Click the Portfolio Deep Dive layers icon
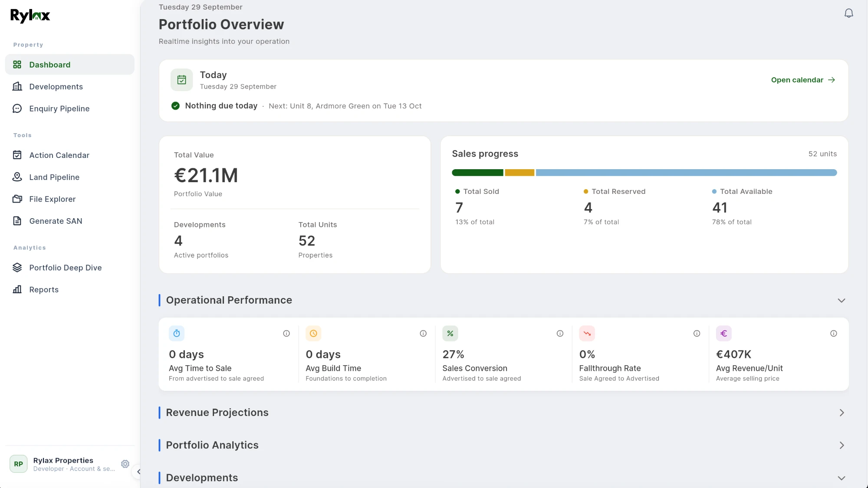Screen dimensions: 868x488 coord(17,268)
